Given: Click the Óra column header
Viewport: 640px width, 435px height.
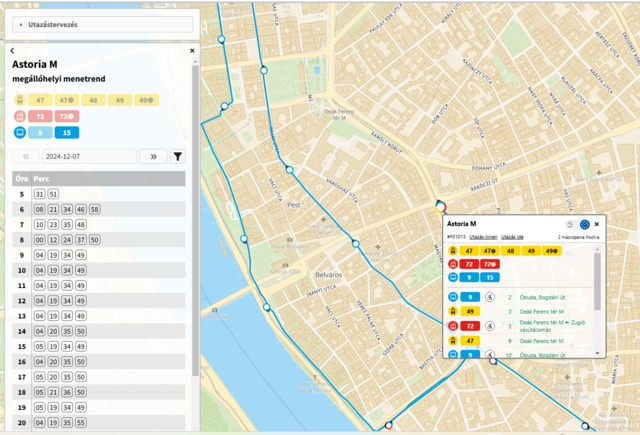Looking at the screenshot, I should coord(22,179).
